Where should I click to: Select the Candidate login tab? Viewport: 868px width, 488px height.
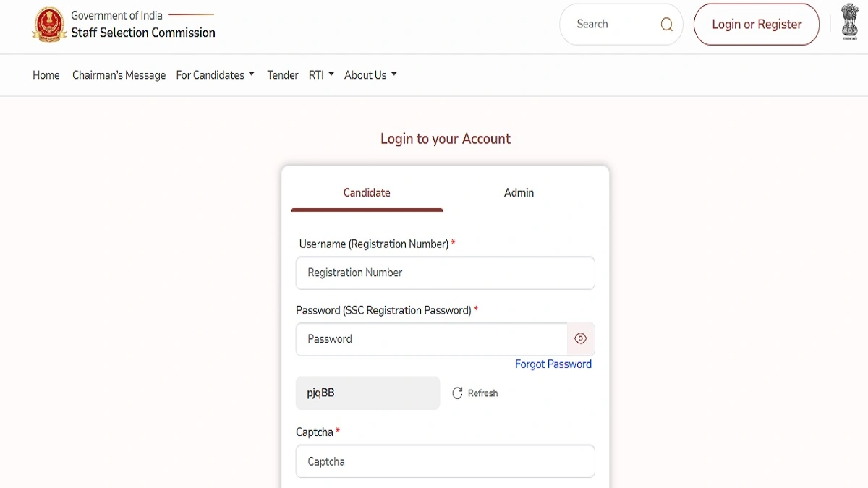[x=367, y=192]
